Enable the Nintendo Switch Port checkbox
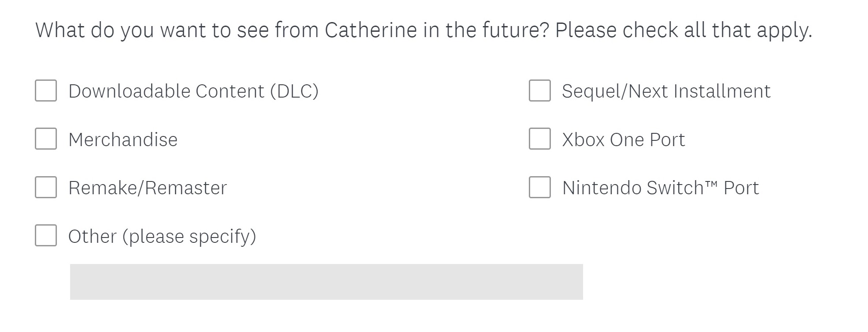The height and width of the screenshot is (332, 868). click(x=539, y=187)
